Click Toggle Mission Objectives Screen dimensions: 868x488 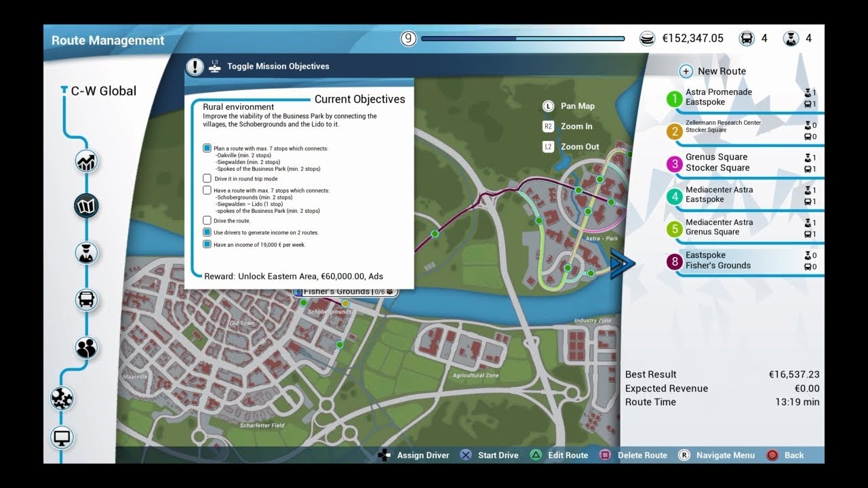(x=278, y=66)
